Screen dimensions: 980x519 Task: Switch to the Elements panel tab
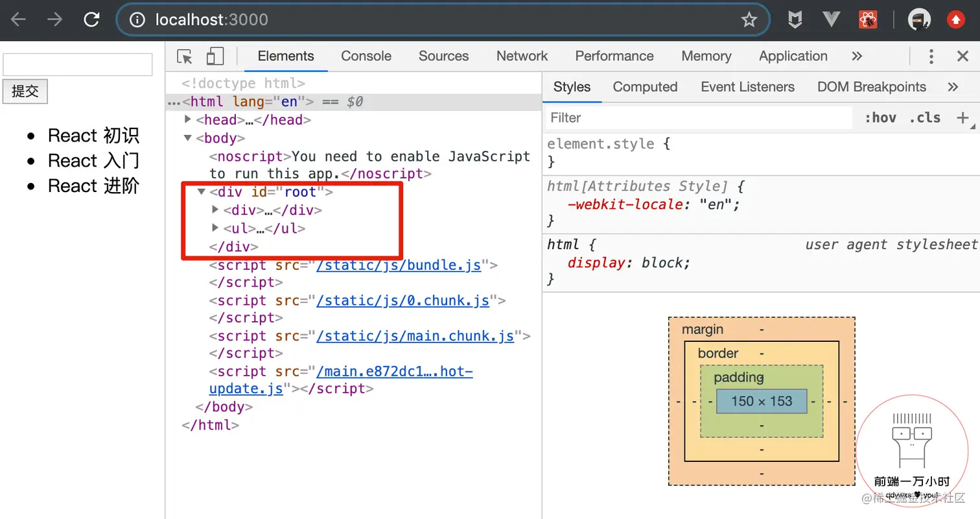pos(286,56)
